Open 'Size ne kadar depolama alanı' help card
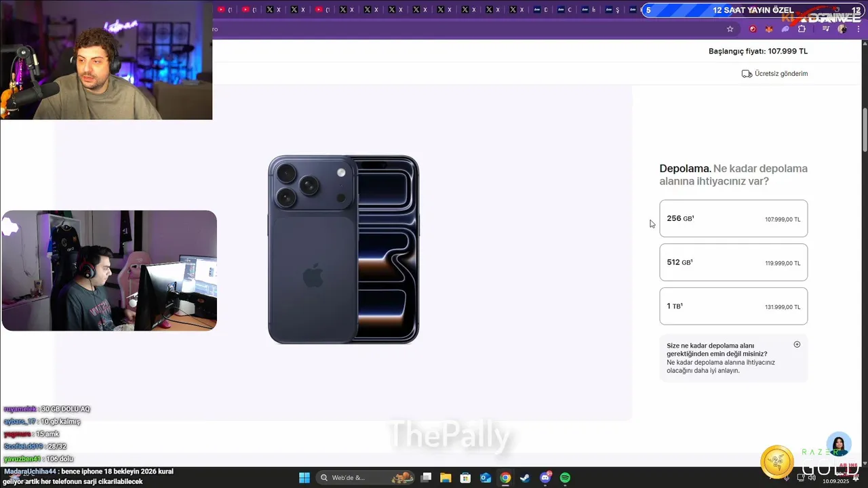This screenshot has height=488, width=868. [733, 358]
